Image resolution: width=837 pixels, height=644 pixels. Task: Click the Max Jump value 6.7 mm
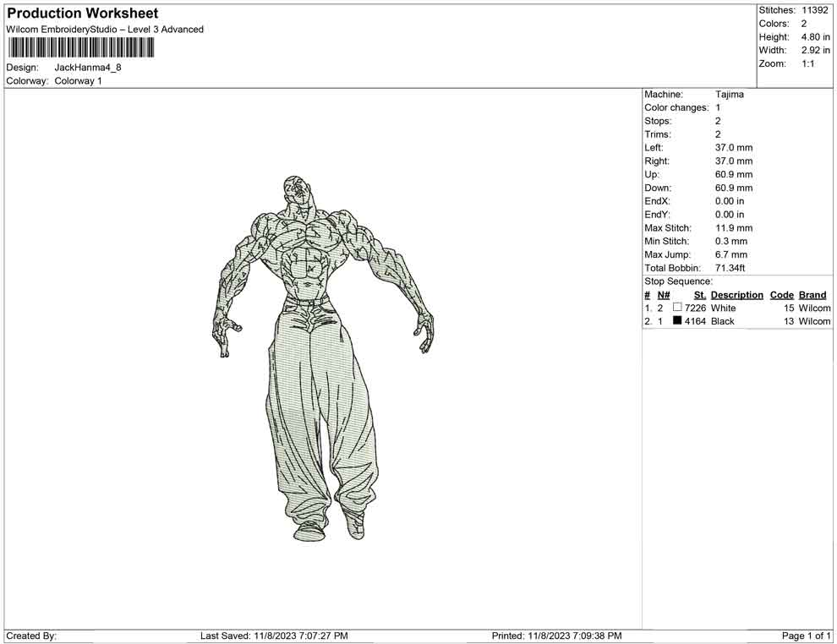point(730,254)
